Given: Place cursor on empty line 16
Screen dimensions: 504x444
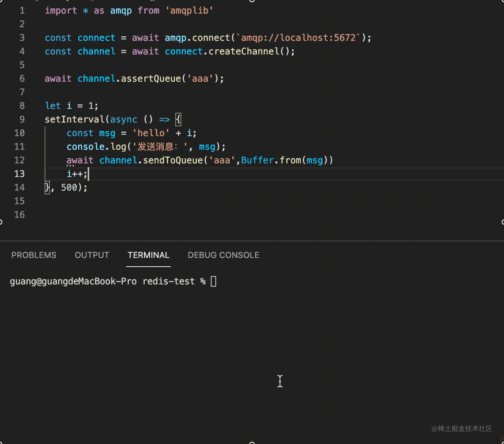Looking at the screenshot, I should click(x=151, y=215).
